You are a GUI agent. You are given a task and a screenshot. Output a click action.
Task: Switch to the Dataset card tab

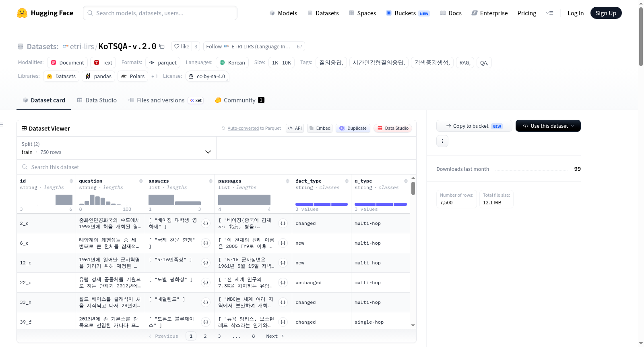[x=43, y=100]
